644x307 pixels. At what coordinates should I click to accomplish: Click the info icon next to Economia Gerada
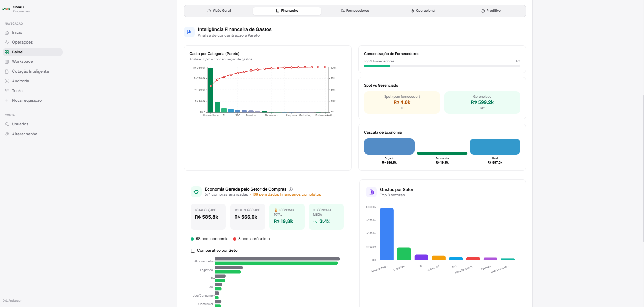point(291,189)
